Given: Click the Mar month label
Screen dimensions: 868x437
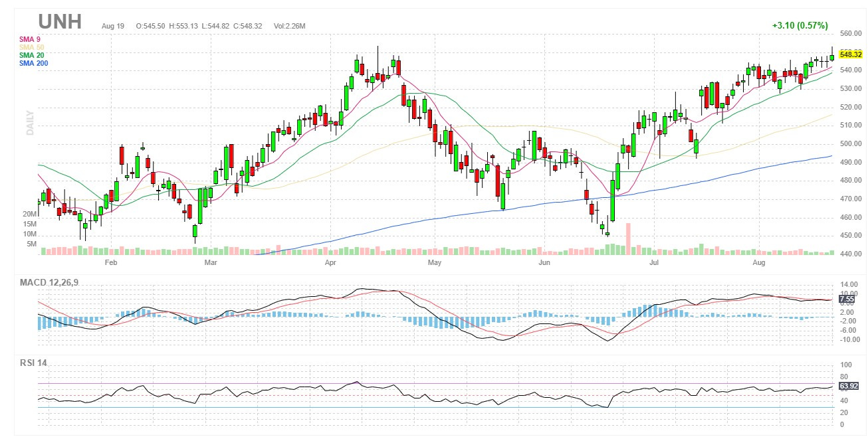Looking at the screenshot, I should [x=211, y=264].
